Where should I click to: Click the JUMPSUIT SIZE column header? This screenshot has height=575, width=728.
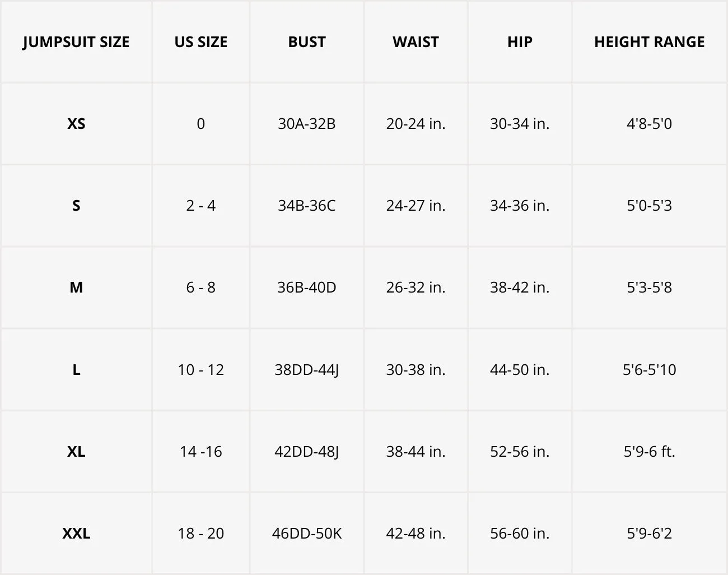coord(76,42)
